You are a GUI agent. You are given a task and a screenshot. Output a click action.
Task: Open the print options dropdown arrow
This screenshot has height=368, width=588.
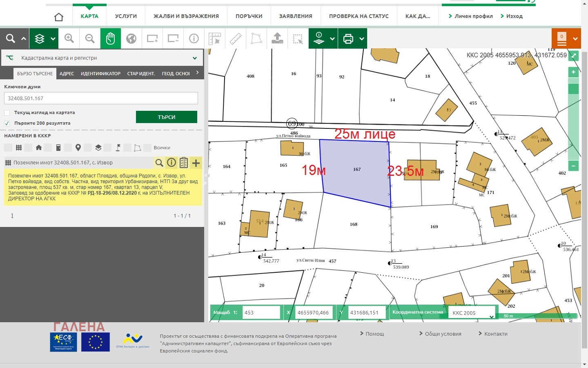tap(362, 39)
